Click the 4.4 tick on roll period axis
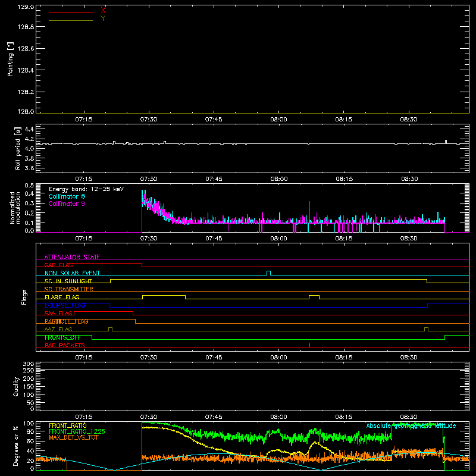476x476 pixels. (29, 129)
